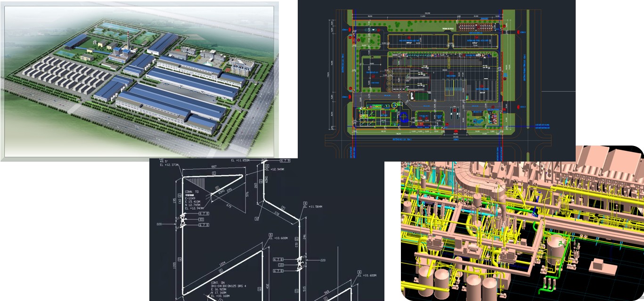Viewport: 644px width, 301px height.
Task: Select the 887 dimension text
Action: 213,167
